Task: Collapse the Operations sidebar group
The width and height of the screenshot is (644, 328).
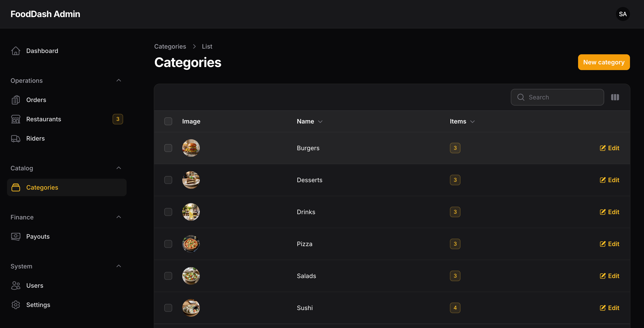Action: [x=119, y=80]
